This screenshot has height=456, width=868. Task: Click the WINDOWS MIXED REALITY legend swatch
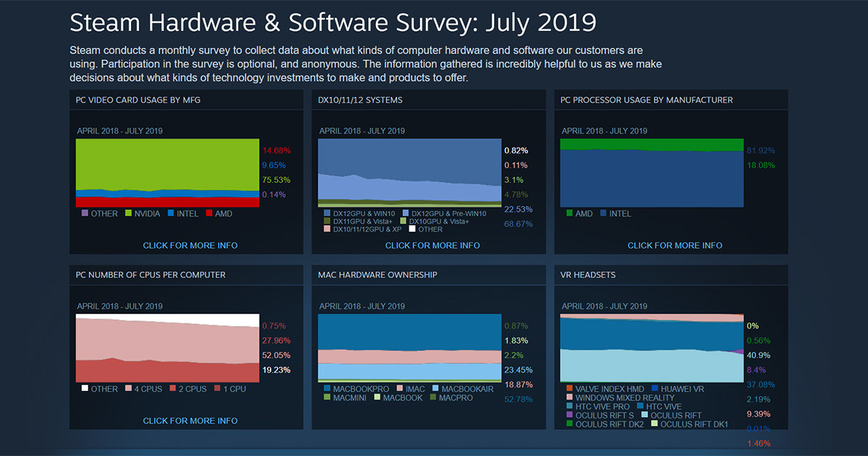[569, 397]
